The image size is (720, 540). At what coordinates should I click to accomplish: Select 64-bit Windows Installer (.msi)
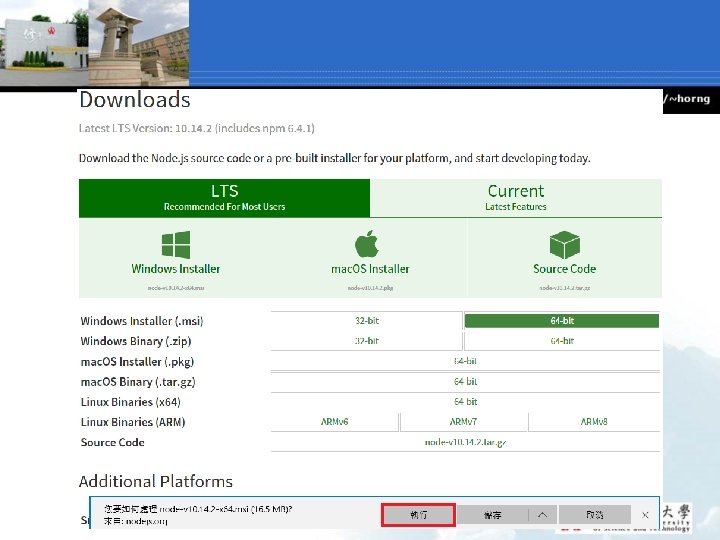(562, 321)
